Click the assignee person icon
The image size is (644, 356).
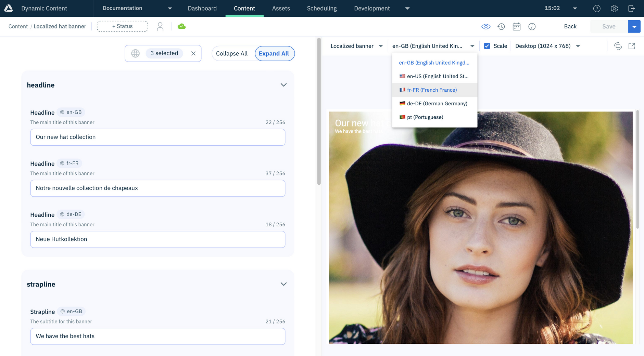(x=160, y=27)
